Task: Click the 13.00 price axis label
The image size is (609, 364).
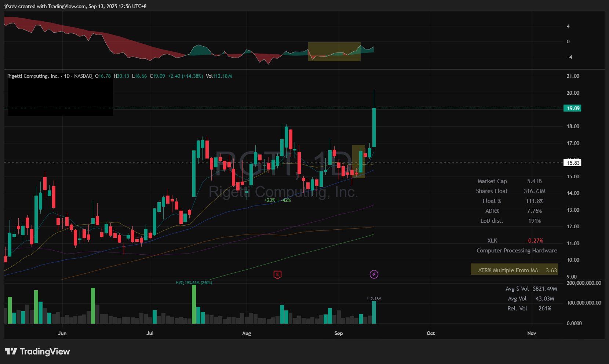Action: (573, 210)
